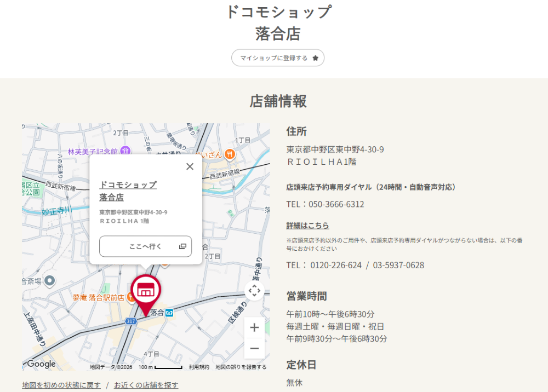Image resolution: width=548 pixels, height=392 pixels.
Task: Click the 上高田中通り street label
Action: click(x=35, y=329)
